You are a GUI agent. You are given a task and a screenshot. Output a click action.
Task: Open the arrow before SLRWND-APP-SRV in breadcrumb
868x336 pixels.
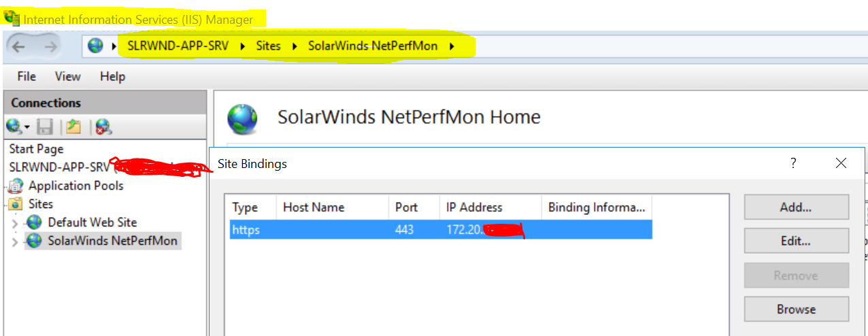pyautogui.click(x=114, y=46)
